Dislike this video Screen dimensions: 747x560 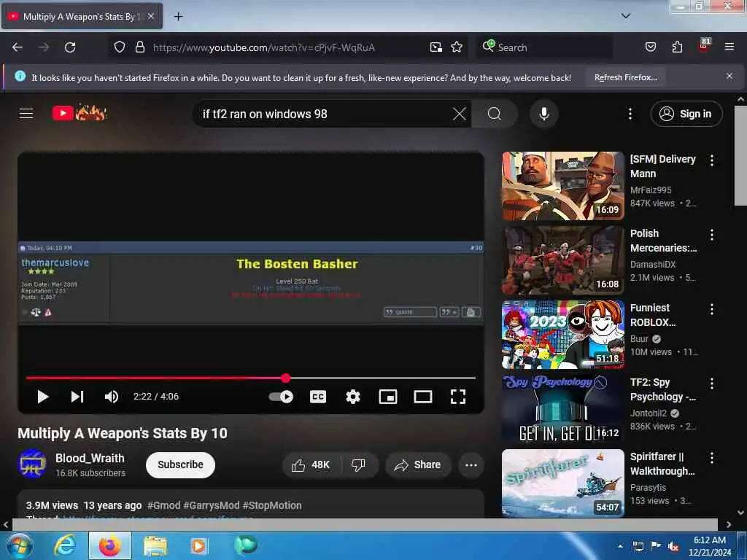pos(358,464)
